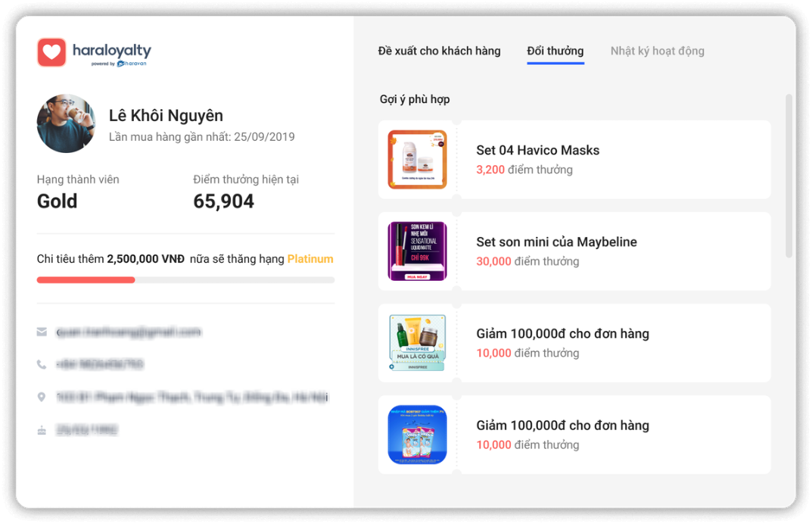Select the Set 04 Havico Masks reward
The image size is (812, 524).
pos(574,160)
